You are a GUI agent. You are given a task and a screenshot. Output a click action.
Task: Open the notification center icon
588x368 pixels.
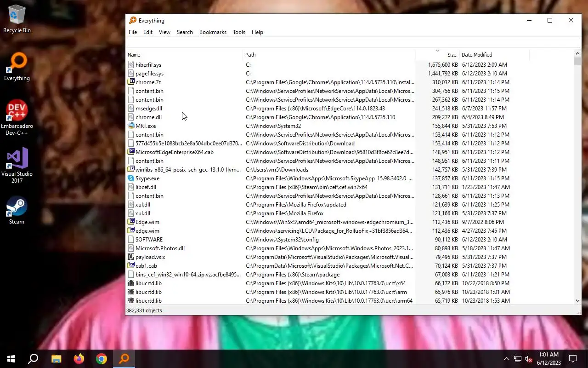tap(573, 359)
